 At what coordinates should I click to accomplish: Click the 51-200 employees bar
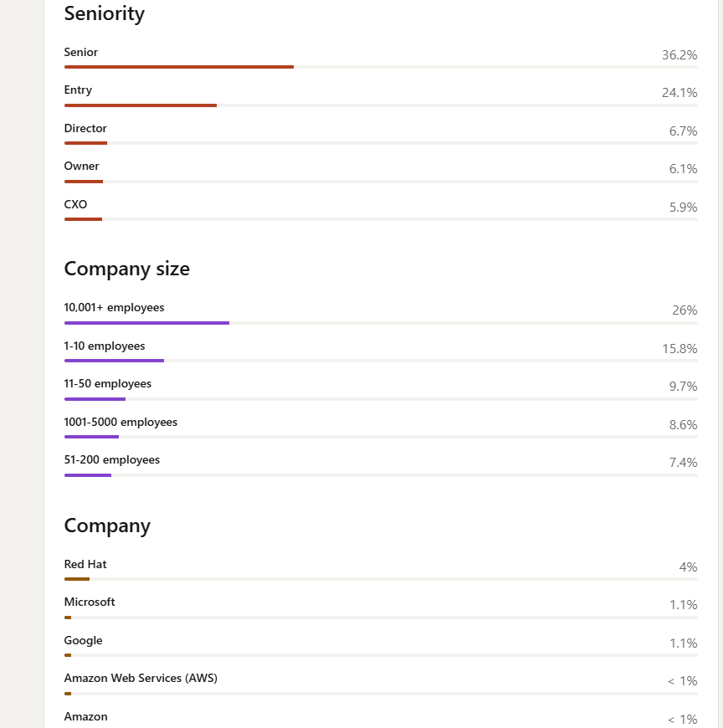pos(381,475)
